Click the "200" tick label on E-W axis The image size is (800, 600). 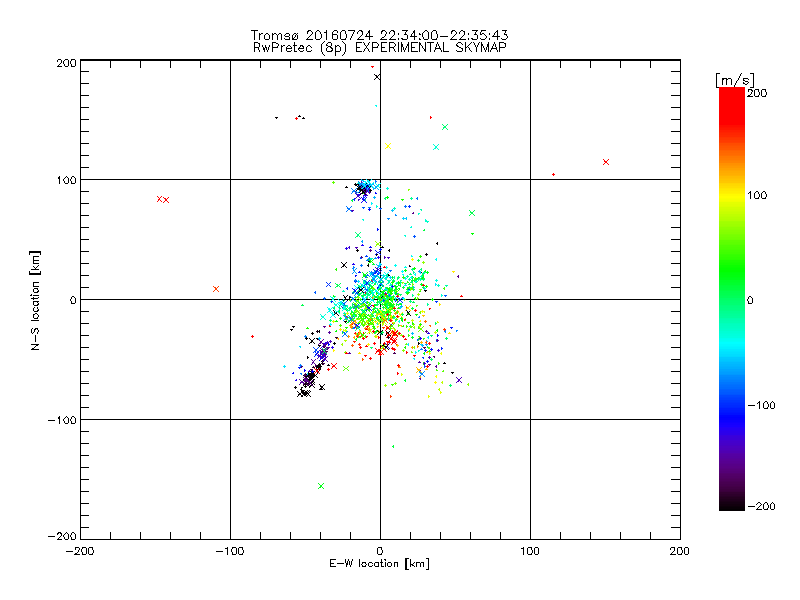pos(680,551)
